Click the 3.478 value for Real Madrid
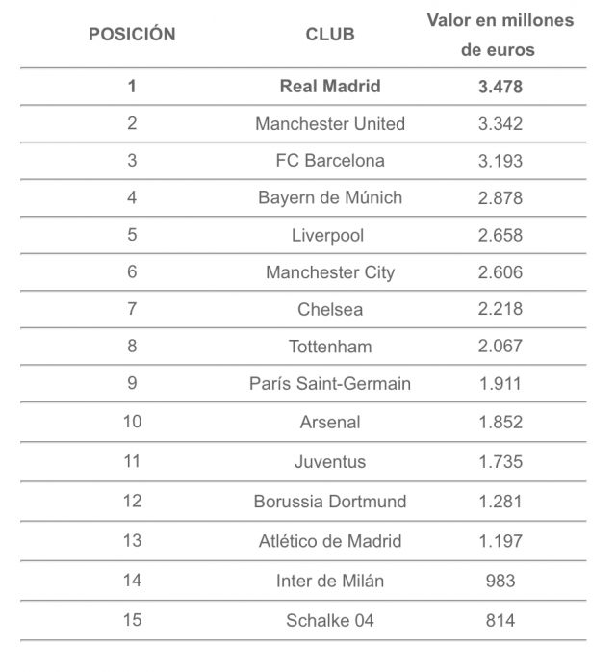 [500, 87]
